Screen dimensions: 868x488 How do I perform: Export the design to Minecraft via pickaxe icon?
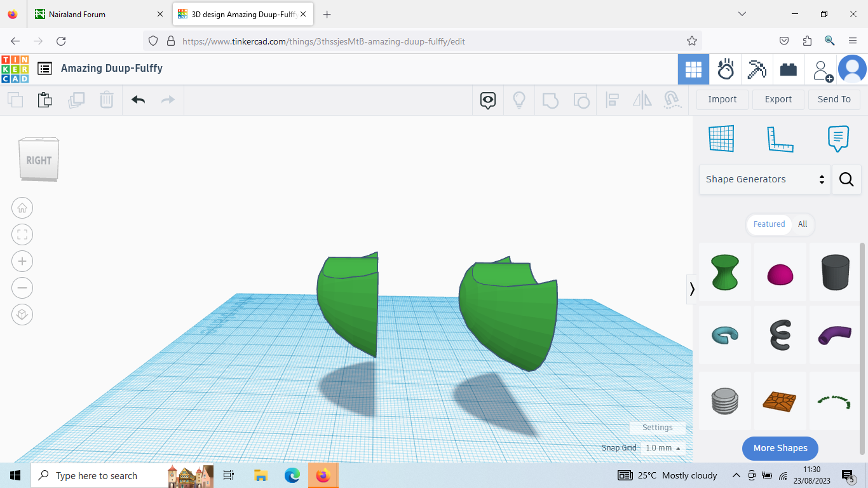click(x=757, y=69)
